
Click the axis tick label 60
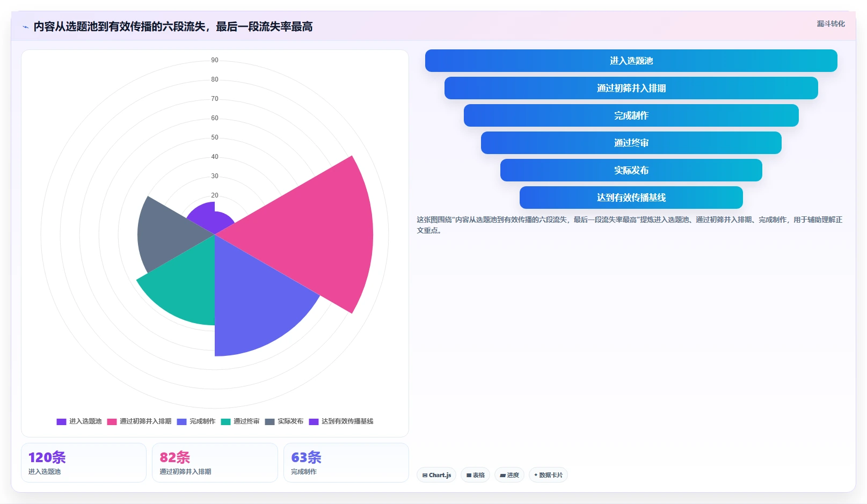215,118
